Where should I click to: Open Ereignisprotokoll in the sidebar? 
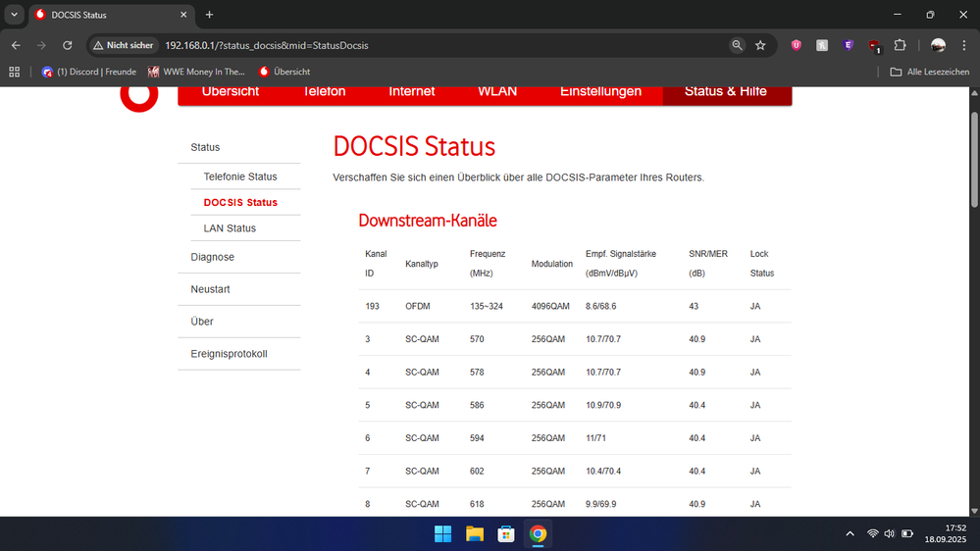click(229, 354)
